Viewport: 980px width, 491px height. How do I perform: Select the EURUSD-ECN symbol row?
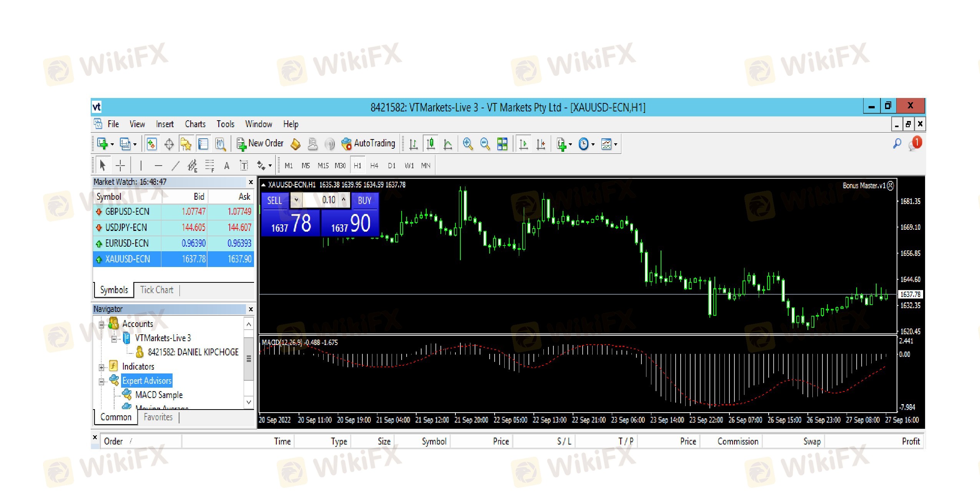tap(173, 243)
